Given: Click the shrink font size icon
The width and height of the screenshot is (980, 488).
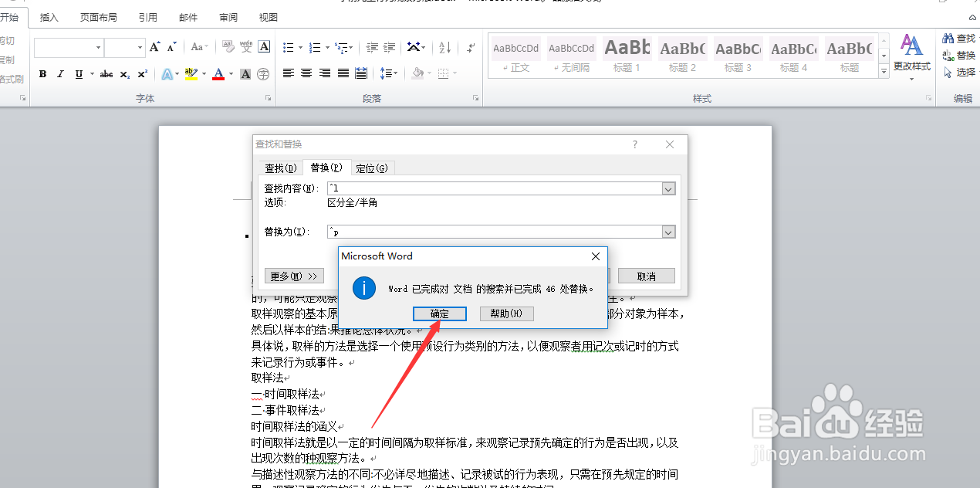Looking at the screenshot, I should click(x=171, y=47).
